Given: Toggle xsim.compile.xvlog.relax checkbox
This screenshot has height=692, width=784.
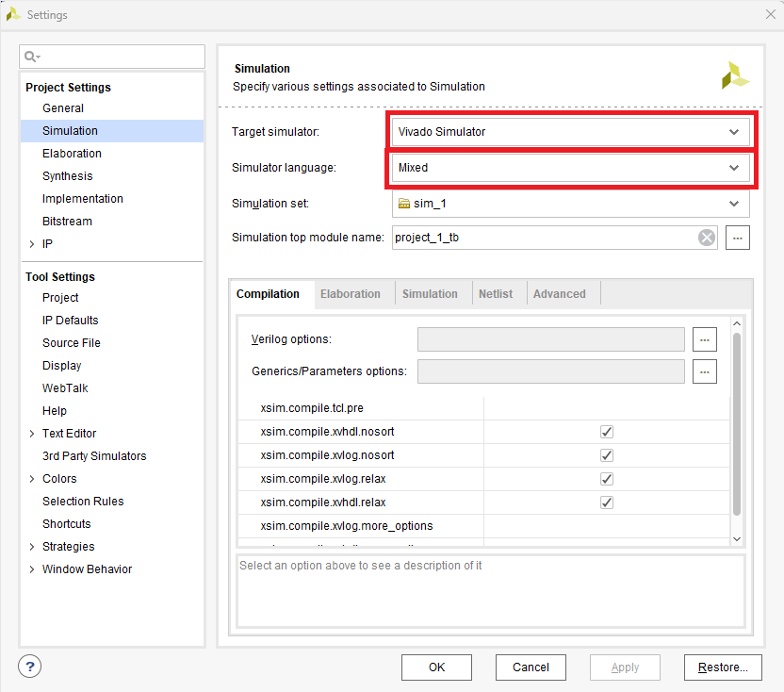Looking at the screenshot, I should click(607, 479).
